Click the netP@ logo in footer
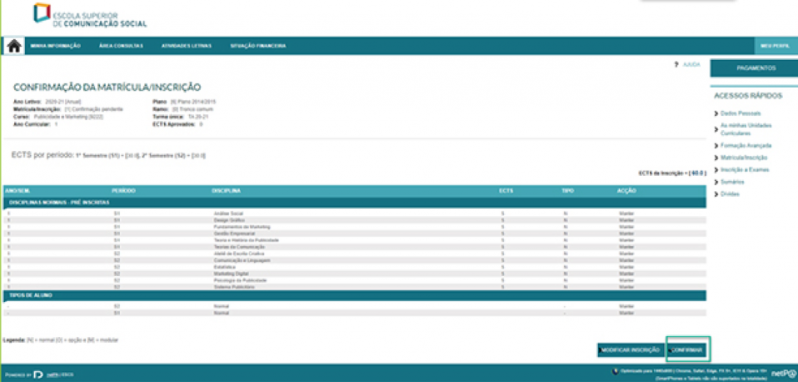 click(784, 373)
